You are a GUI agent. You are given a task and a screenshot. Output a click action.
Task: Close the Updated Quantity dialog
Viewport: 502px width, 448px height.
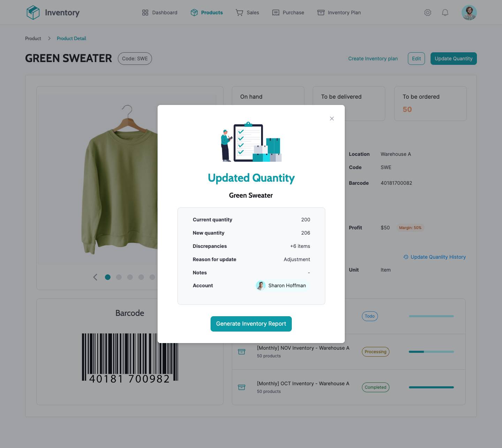click(332, 119)
